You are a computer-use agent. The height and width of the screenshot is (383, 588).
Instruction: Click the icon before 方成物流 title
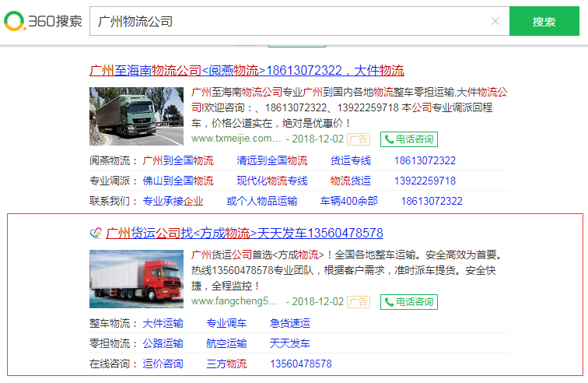click(x=96, y=233)
